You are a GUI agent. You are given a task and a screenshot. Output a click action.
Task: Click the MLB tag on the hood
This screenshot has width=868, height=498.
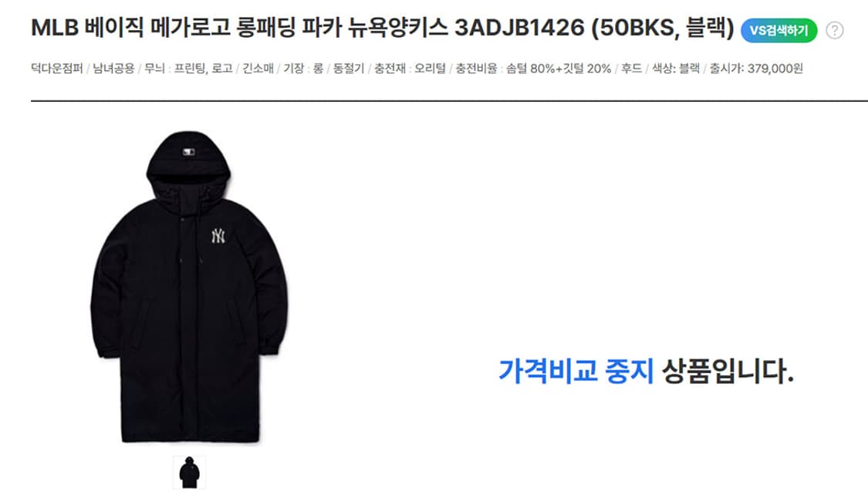pyautogui.click(x=189, y=151)
